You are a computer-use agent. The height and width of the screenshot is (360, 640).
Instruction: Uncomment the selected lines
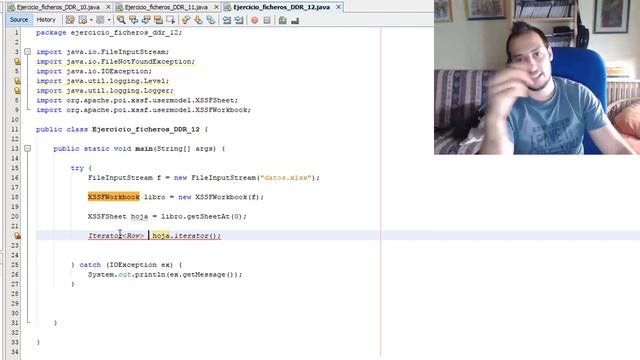click(295, 20)
